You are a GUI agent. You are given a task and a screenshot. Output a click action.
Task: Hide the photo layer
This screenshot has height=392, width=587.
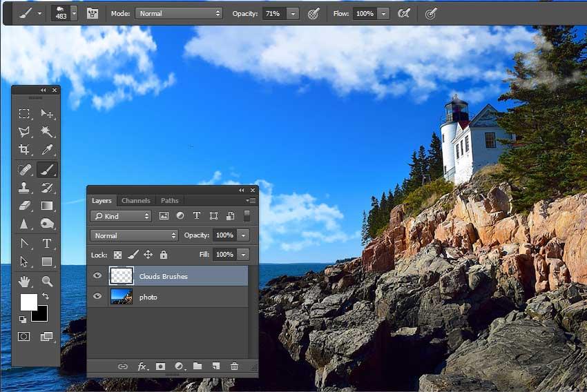[x=97, y=296]
